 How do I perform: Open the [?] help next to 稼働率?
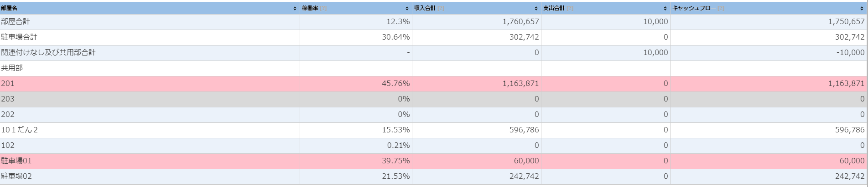[x=323, y=8]
